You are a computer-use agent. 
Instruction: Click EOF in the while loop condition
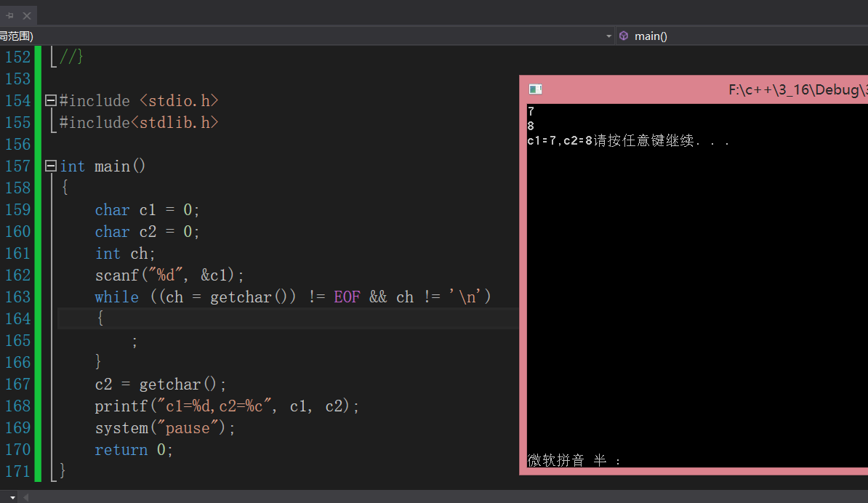point(347,297)
